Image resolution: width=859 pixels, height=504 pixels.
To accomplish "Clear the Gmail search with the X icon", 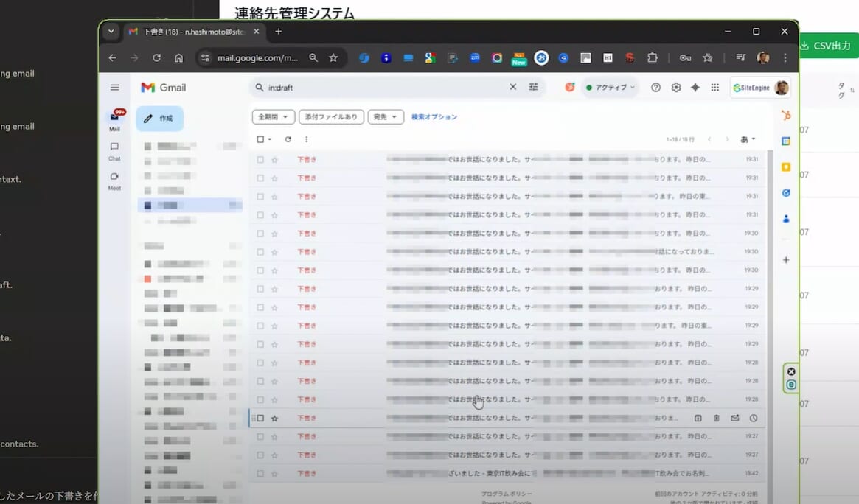I will [x=512, y=87].
